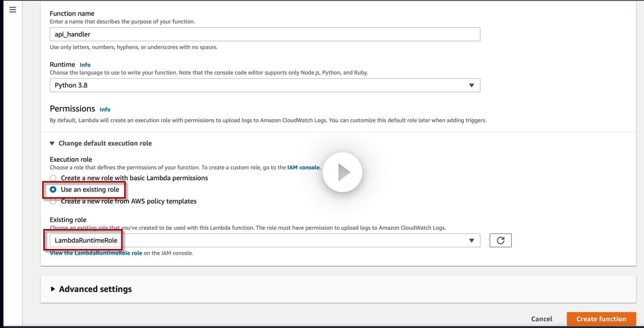This screenshot has width=644, height=328.
Task: Click the Create function button
Action: 601,319
